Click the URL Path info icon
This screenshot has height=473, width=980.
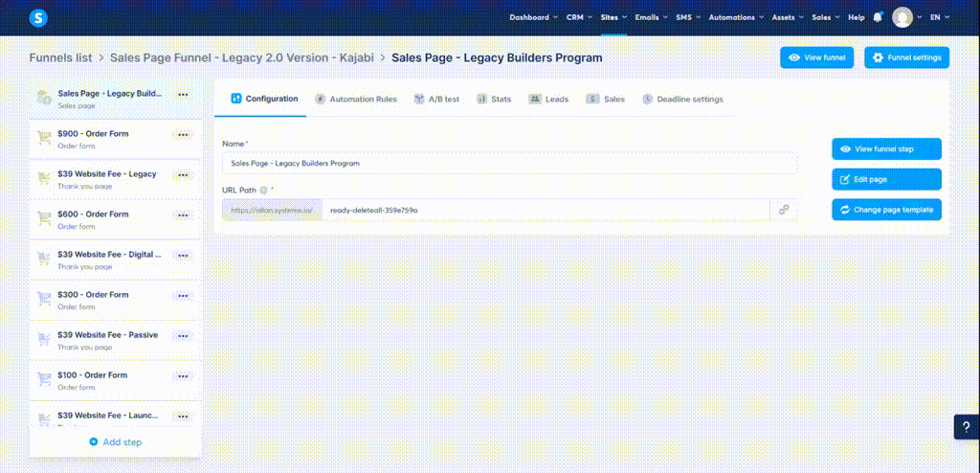click(x=263, y=190)
